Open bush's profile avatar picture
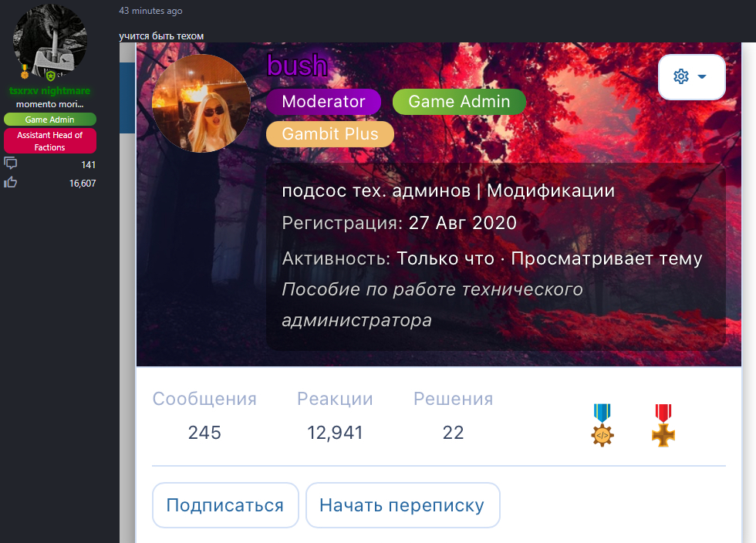This screenshot has height=543, width=756. pos(201,103)
